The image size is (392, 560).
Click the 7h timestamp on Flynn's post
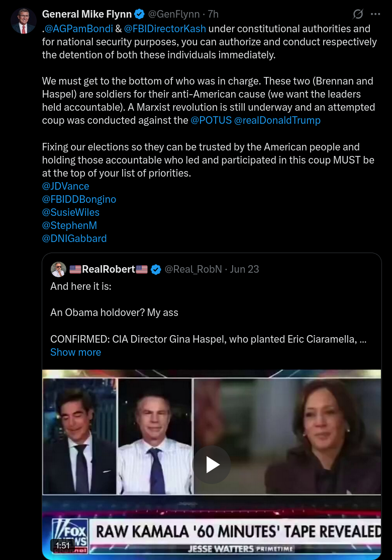coord(213,14)
